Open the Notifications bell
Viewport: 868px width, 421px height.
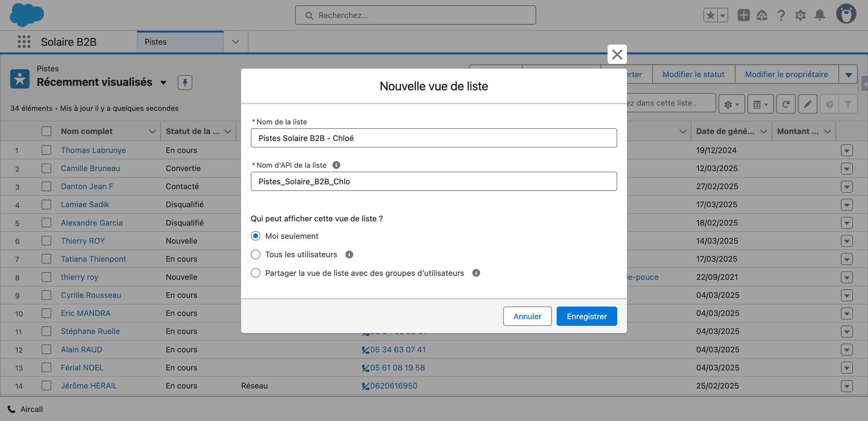click(819, 15)
